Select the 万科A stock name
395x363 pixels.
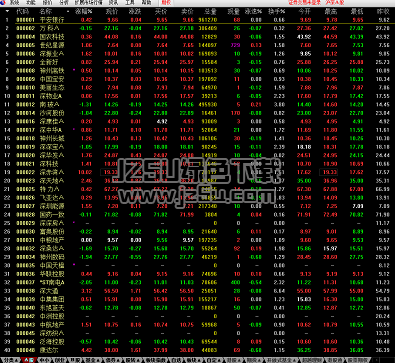[x=49, y=28]
